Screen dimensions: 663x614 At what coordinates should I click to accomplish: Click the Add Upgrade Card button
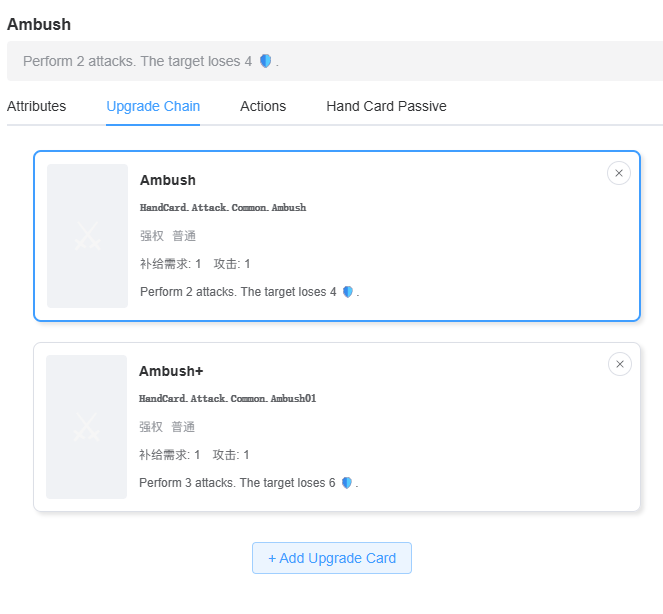tap(332, 558)
